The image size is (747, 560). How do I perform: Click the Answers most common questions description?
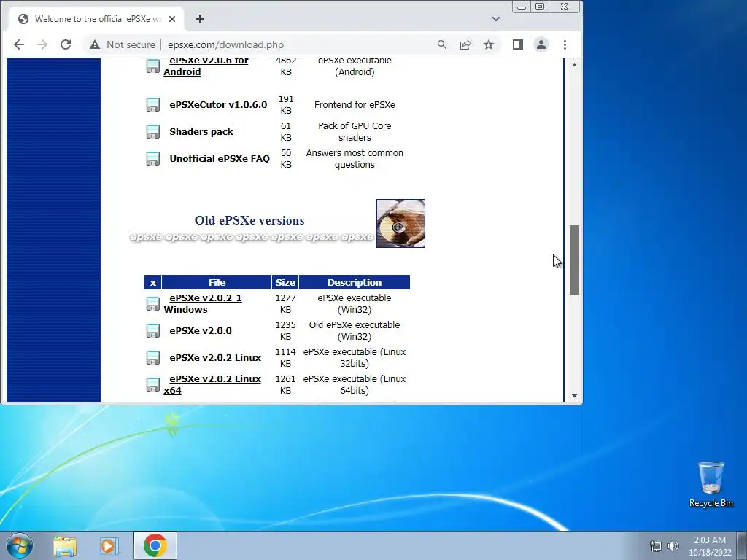coord(355,158)
